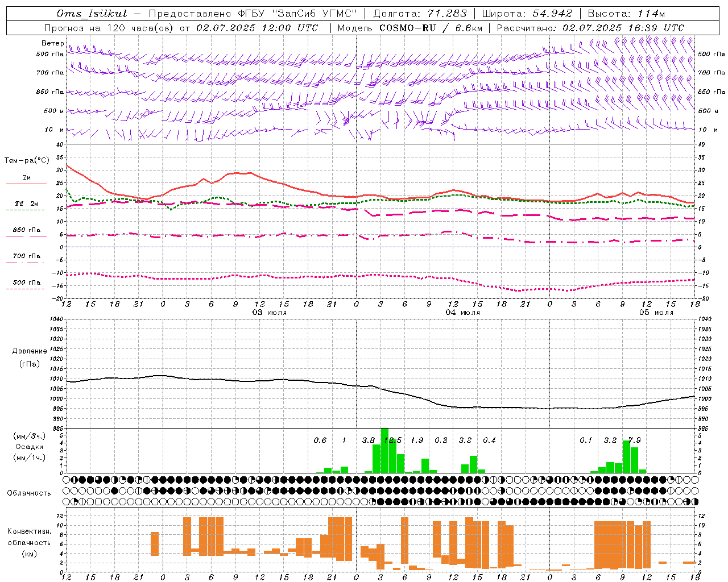728x582 pixels.
Task: Click the '04 июля' date label
Action: point(462,313)
